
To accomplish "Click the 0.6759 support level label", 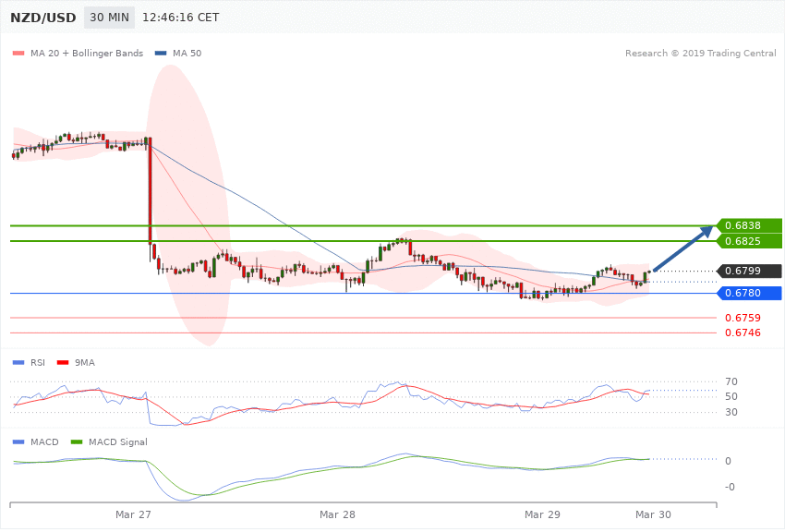I will pos(743,318).
